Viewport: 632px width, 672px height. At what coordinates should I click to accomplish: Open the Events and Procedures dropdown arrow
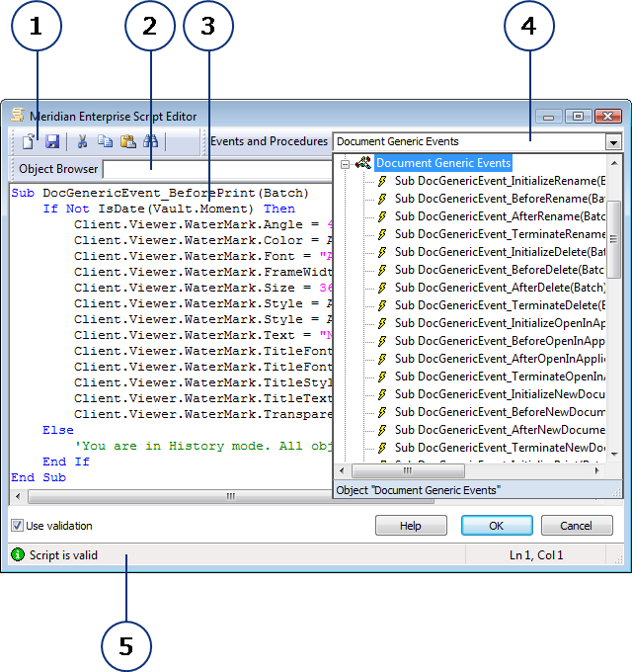point(613,142)
